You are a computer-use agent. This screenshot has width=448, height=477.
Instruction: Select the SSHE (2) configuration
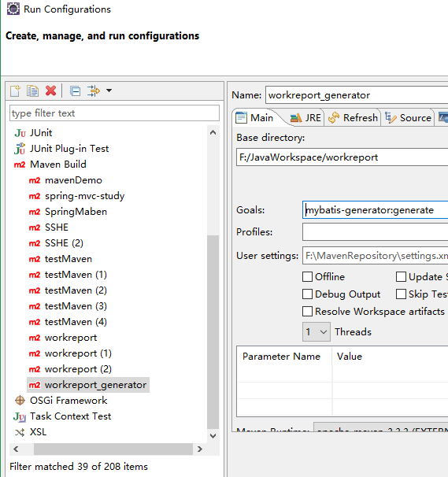click(x=64, y=243)
